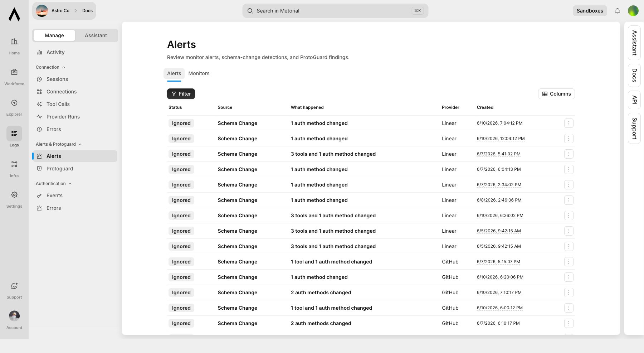
Task: Open row menu for 6/8/2026, 2:46:06 PM alert
Action: pyautogui.click(x=569, y=200)
